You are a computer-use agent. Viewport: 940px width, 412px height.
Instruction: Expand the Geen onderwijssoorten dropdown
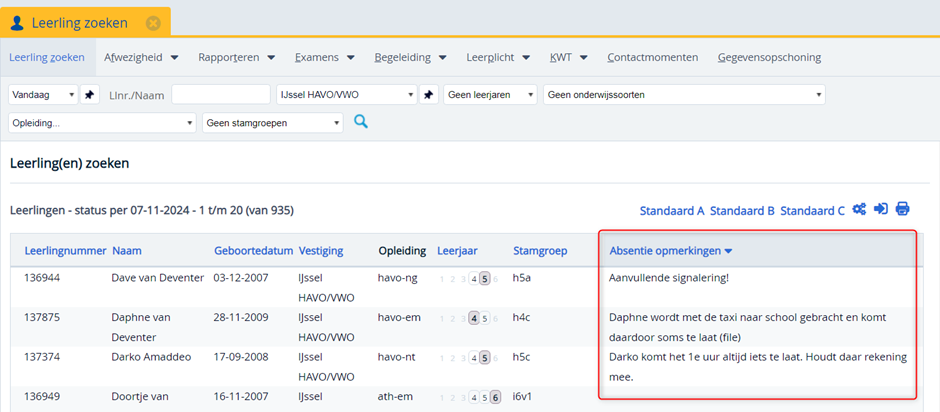click(684, 95)
